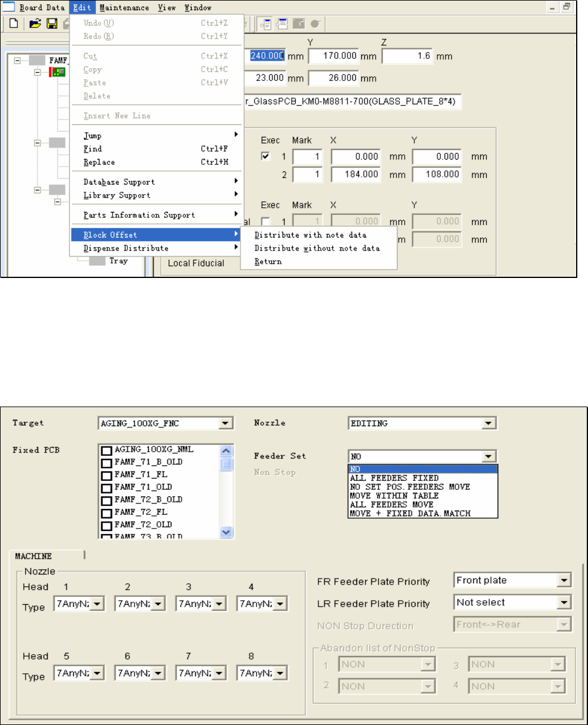Viewport: 588px width, 725px height.
Task: Open the Database Support submenu
Action: [156, 182]
